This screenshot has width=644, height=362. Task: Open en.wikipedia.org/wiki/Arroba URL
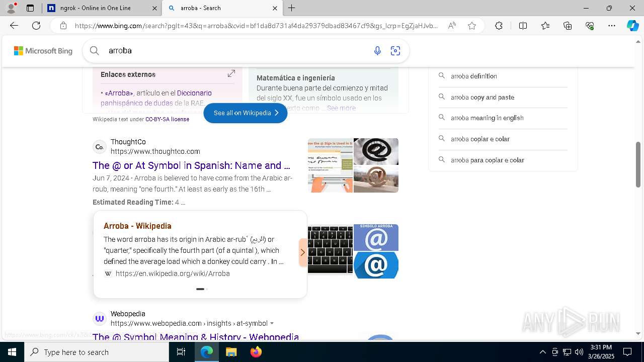[x=173, y=274]
